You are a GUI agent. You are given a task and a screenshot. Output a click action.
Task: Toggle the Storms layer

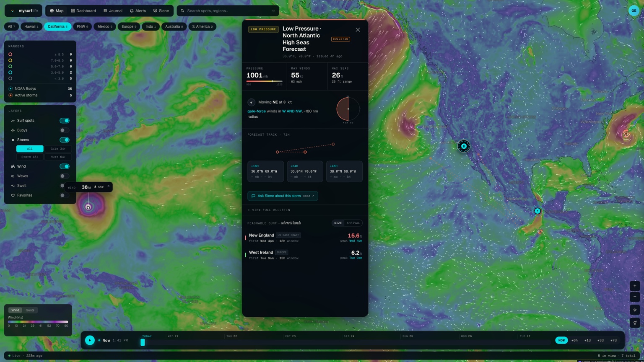tap(64, 140)
